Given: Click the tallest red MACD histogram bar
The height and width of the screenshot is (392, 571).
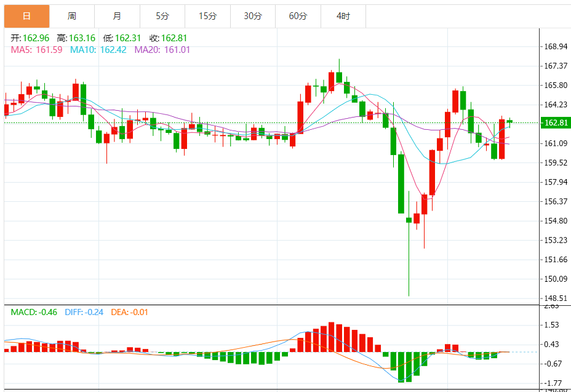Looking at the screenshot, I should (x=332, y=337).
